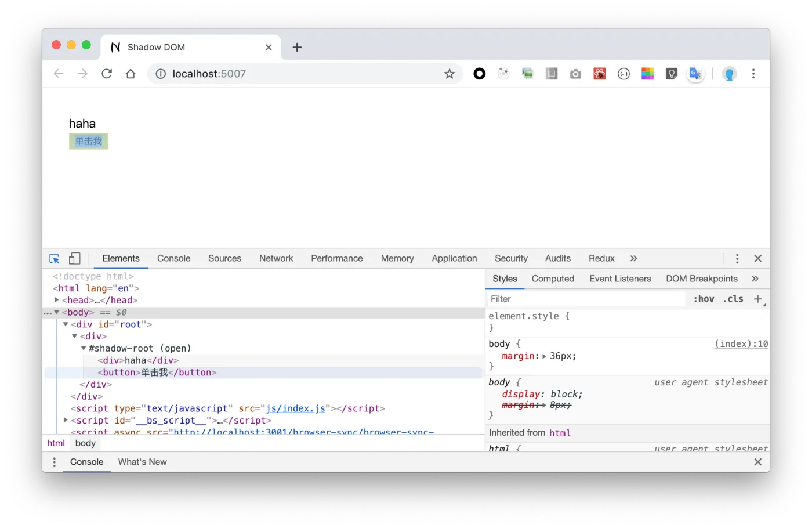
Task: Open the console drawer menu dots
Action: point(55,462)
